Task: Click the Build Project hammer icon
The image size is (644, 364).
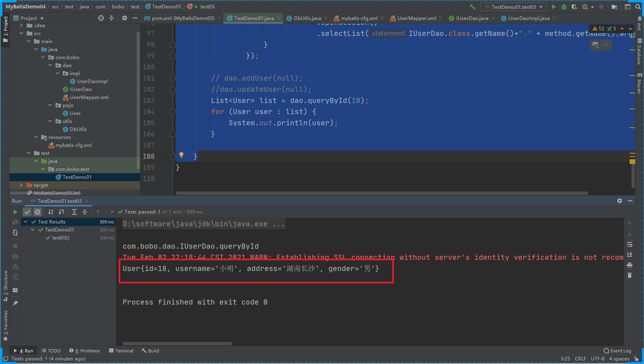Action: click(x=472, y=7)
